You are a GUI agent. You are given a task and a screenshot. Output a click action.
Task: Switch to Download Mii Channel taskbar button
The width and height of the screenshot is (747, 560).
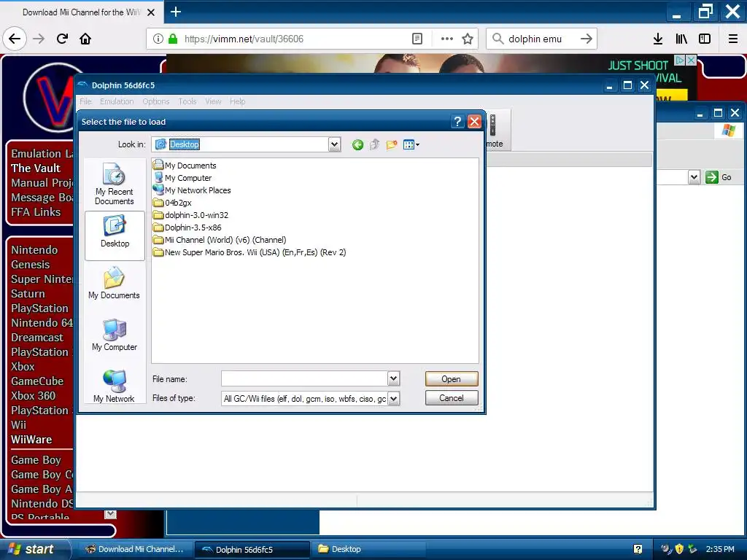pos(134,549)
